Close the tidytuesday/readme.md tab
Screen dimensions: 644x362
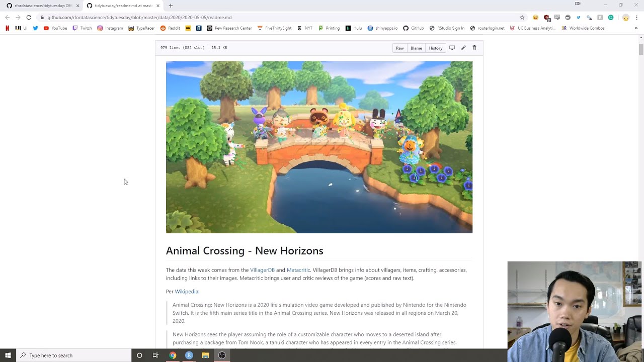pos(158,6)
